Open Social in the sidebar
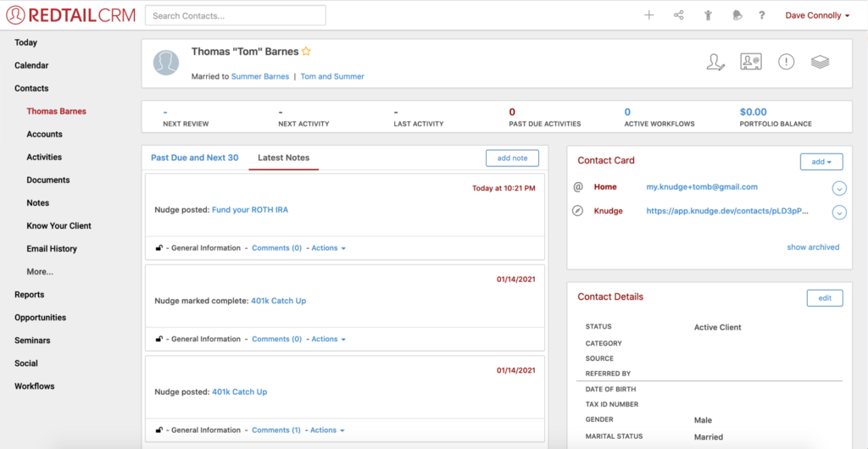This screenshot has width=868, height=449. click(26, 363)
